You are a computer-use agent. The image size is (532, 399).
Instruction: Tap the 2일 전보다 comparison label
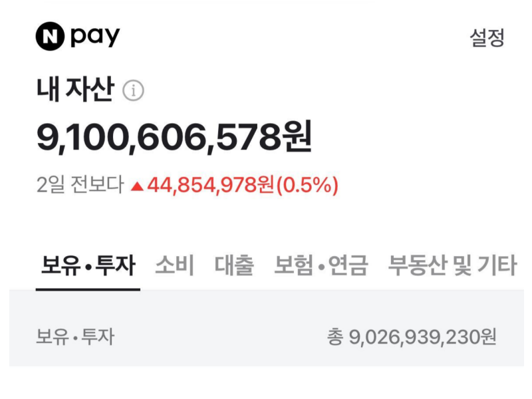[80, 185]
